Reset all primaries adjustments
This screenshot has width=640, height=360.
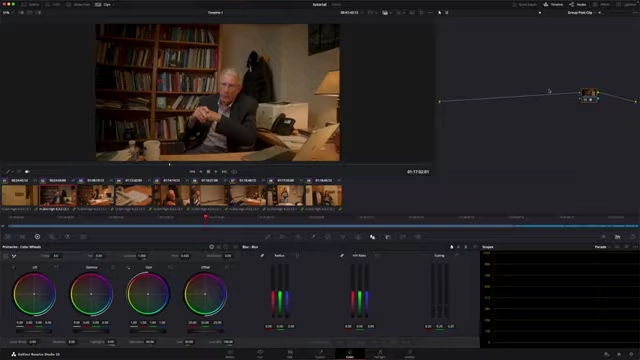(235, 247)
